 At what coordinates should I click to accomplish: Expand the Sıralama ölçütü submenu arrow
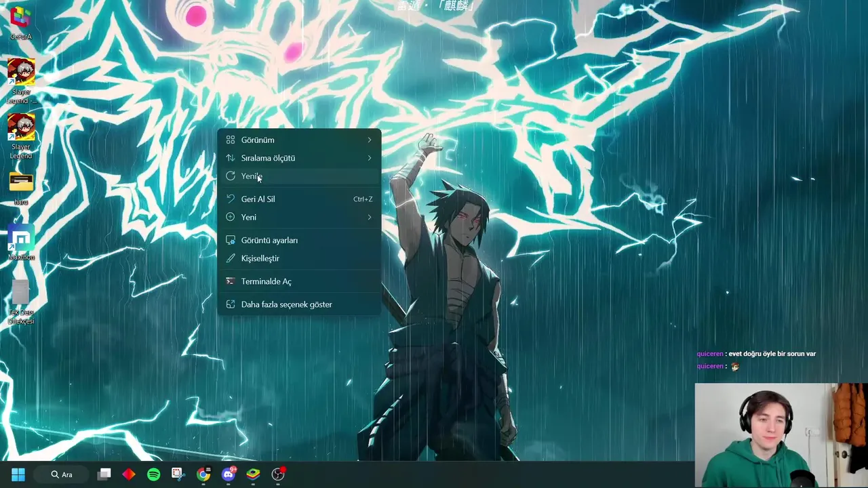[370, 158]
